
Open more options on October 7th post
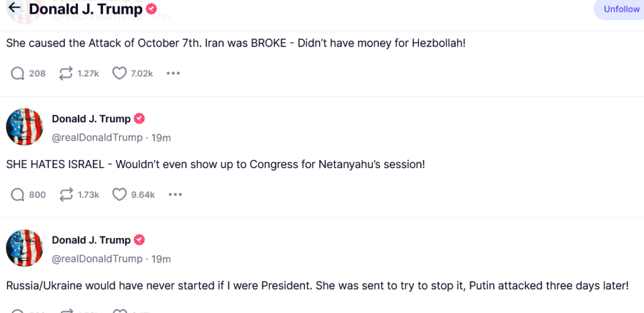click(x=174, y=74)
